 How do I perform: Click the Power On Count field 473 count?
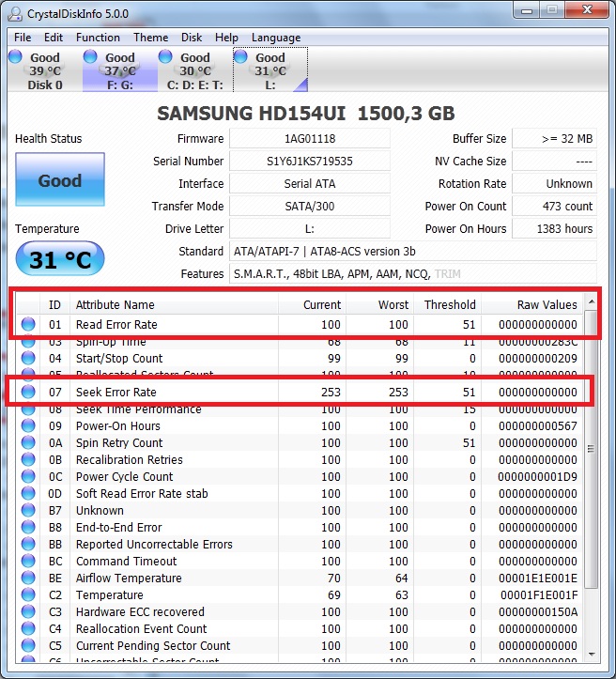point(555,206)
